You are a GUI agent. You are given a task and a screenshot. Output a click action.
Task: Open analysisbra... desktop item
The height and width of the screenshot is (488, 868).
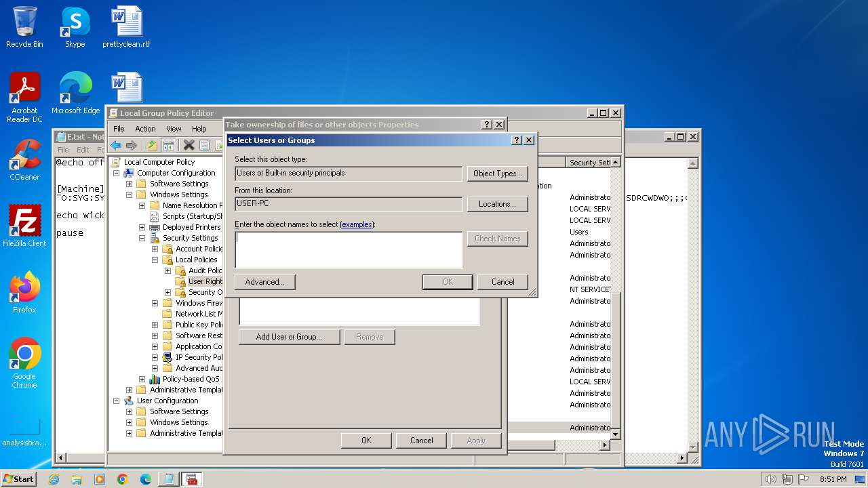click(x=24, y=431)
